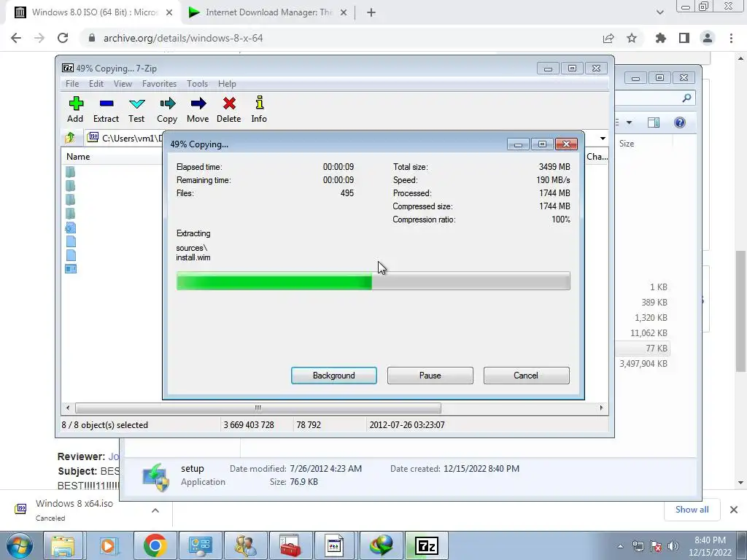Image resolution: width=747 pixels, height=560 pixels.
Task: Share this page via the share icon
Action: [608, 38]
